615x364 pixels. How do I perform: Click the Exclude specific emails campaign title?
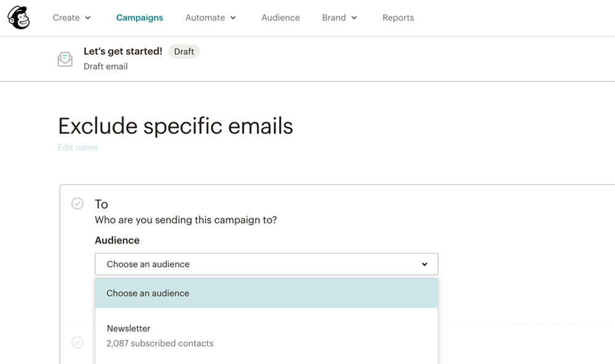[x=175, y=126]
